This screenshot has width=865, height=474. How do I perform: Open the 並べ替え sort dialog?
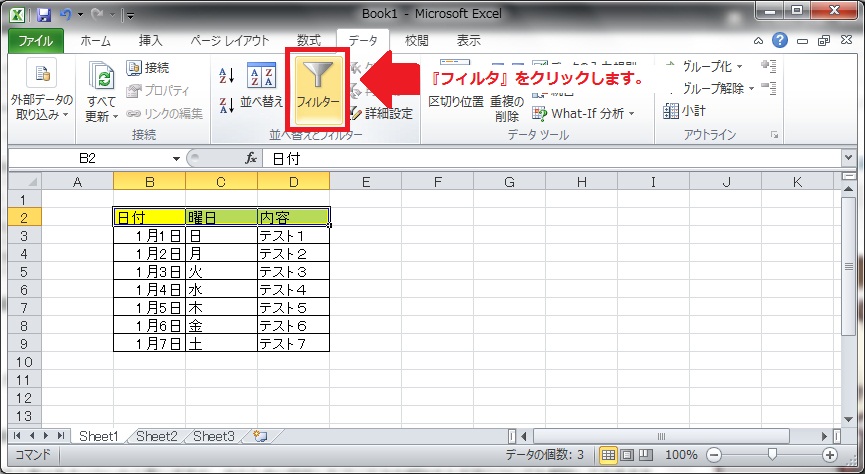(x=261, y=86)
